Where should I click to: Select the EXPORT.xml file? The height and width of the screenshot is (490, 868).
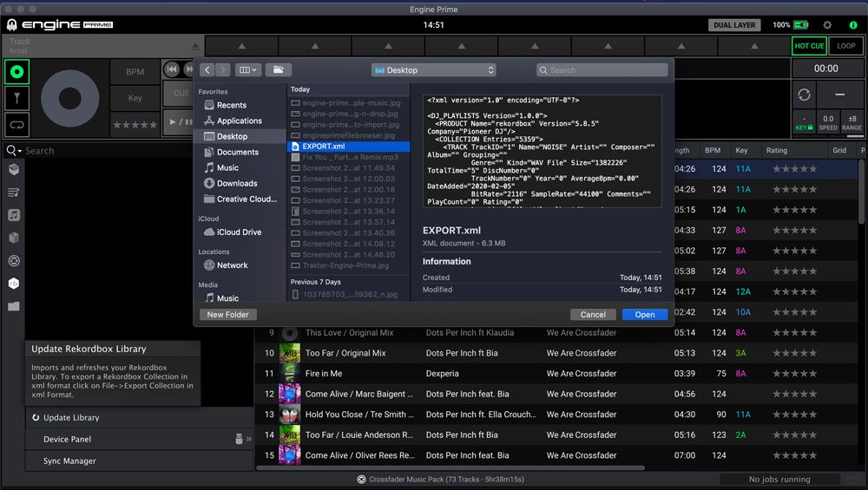click(x=348, y=147)
